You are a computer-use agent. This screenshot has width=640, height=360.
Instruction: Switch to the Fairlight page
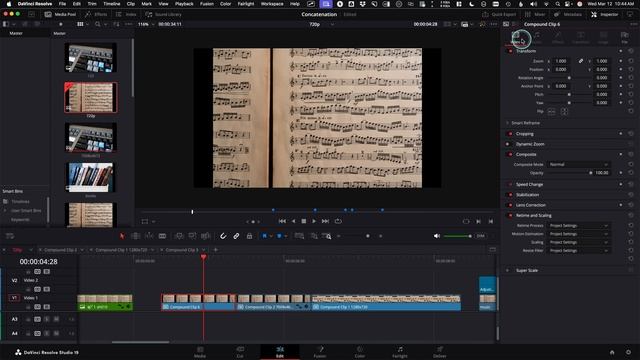(400, 352)
